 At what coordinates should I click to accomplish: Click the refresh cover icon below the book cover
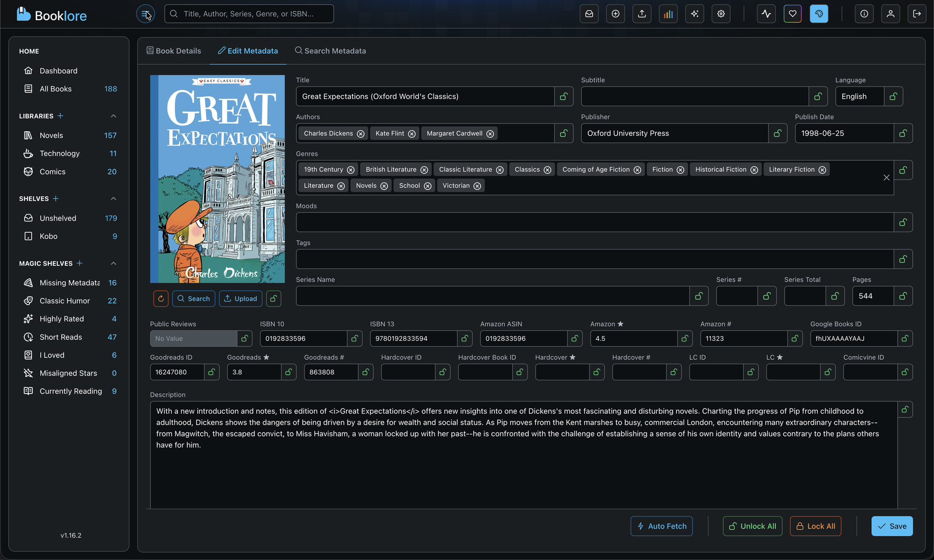coord(160,299)
